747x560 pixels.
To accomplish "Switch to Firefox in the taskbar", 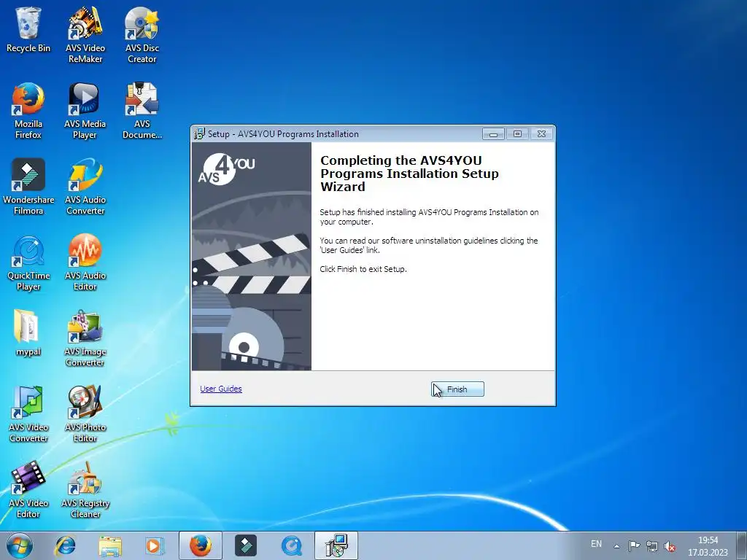I will point(201,545).
